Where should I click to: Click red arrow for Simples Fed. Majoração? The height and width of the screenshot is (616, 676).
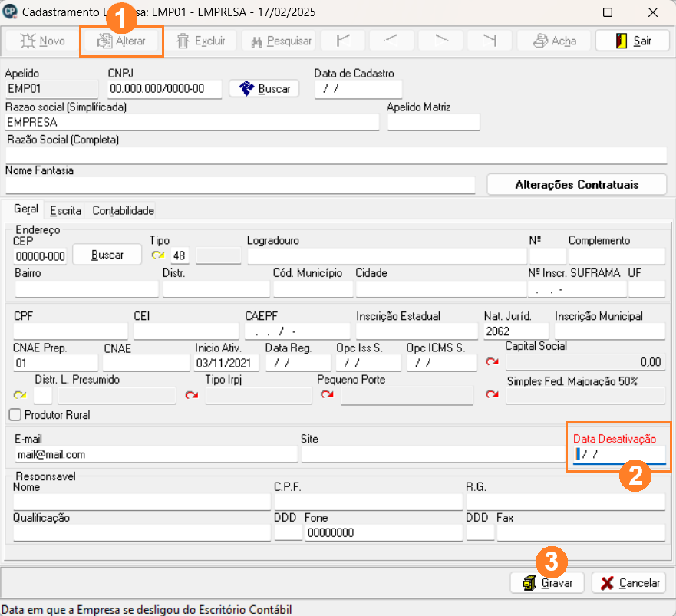tap(492, 394)
